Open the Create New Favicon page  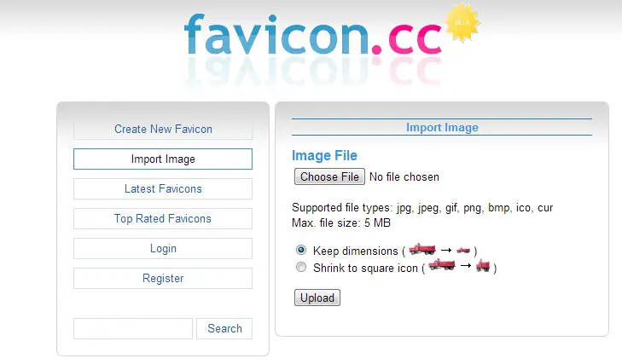tap(163, 129)
